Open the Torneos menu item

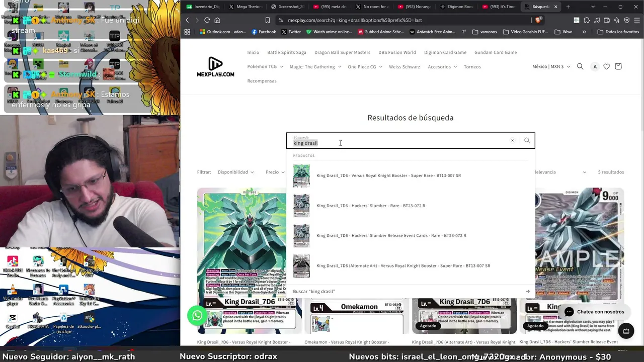pyautogui.click(x=472, y=66)
